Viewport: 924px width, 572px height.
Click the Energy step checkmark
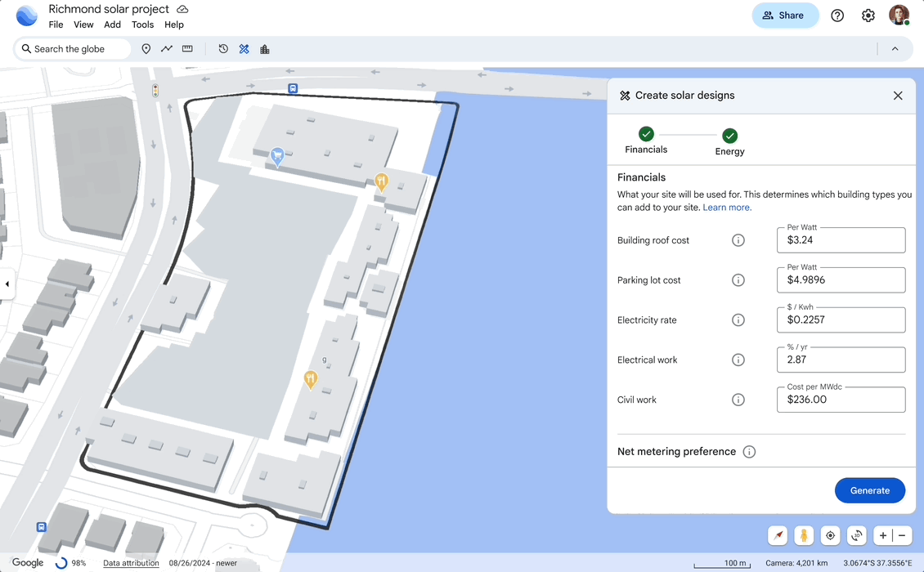click(x=729, y=133)
